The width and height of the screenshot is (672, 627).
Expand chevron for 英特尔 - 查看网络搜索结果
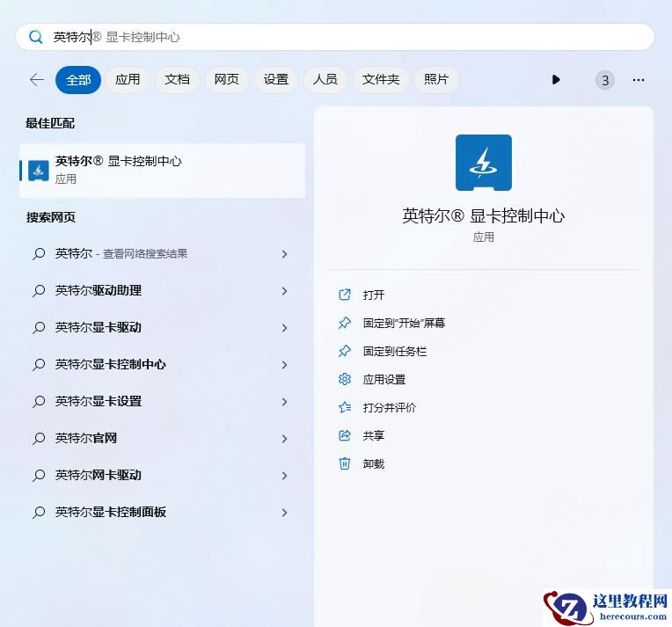tap(285, 254)
